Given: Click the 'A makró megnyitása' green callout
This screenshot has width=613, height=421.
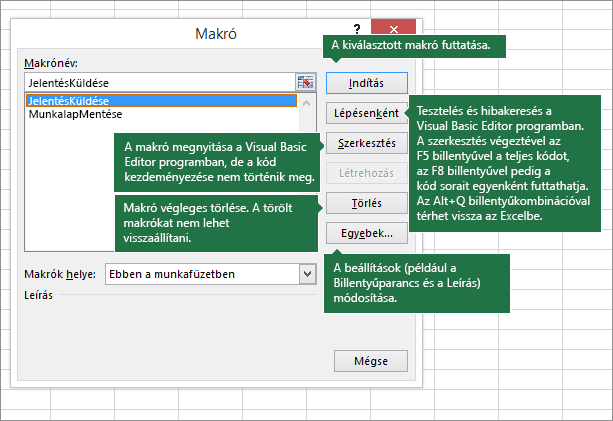Looking at the screenshot, I should 217,159.
